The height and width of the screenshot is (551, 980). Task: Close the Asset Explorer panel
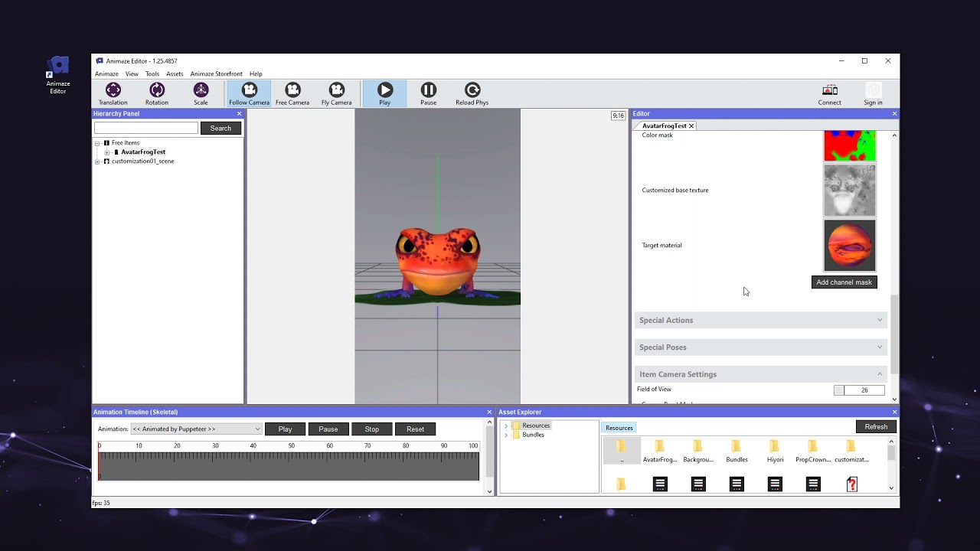[894, 412]
